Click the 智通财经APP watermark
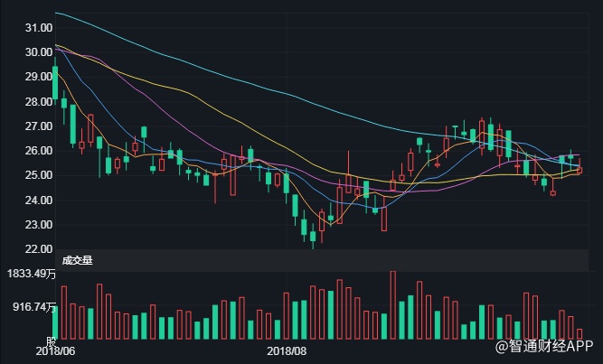Image resolution: width=603 pixels, height=364 pixels. point(542,346)
